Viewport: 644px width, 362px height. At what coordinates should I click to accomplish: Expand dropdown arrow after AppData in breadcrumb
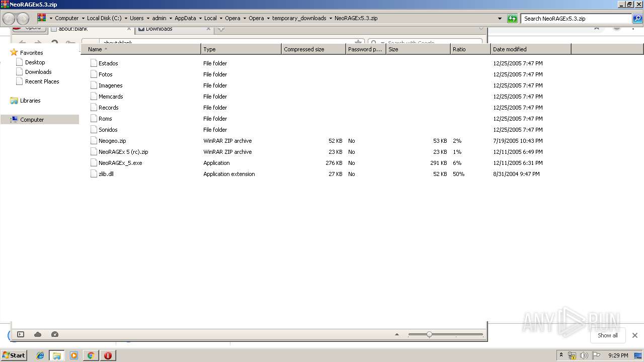200,18
